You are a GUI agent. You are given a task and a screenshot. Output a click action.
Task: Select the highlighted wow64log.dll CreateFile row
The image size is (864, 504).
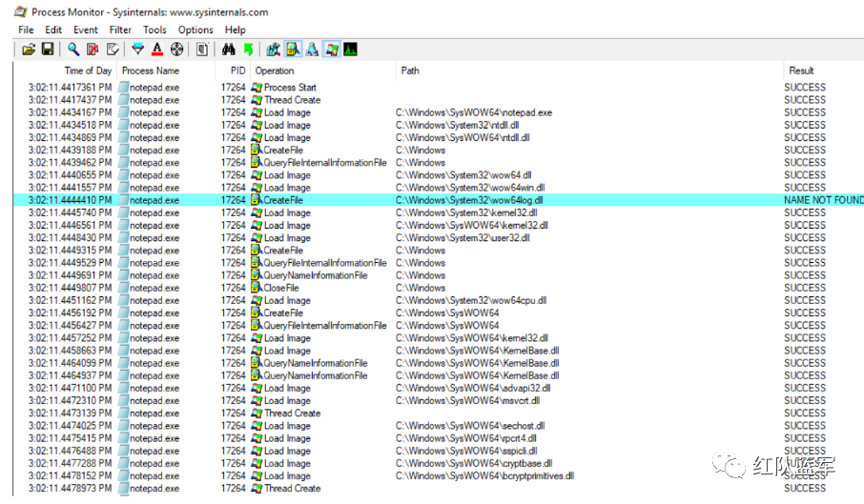pyautogui.click(x=438, y=200)
